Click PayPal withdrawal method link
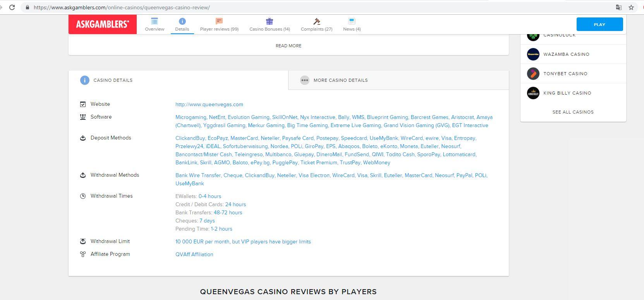The width and height of the screenshot is (644, 300). (464, 175)
